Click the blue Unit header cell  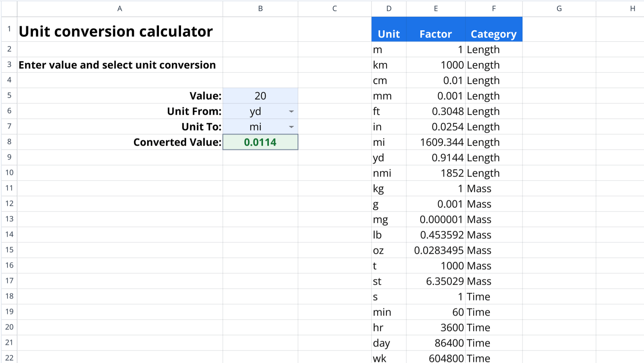[x=389, y=29]
